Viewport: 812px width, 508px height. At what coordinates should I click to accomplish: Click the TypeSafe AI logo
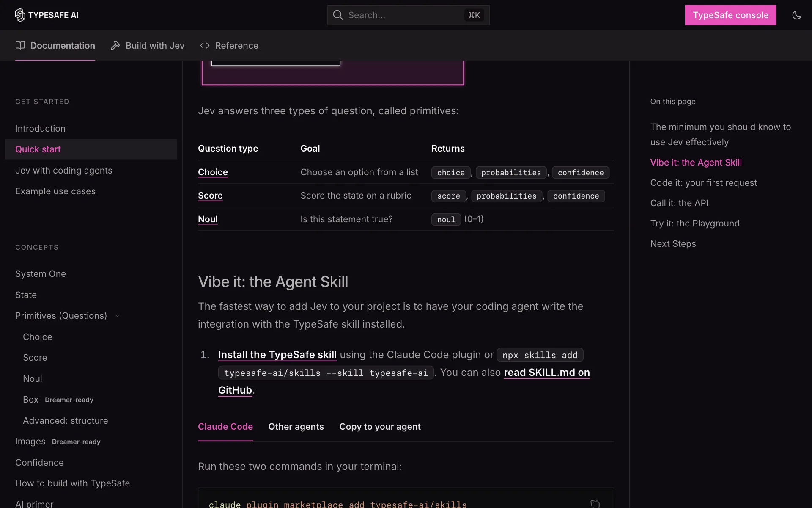click(47, 15)
